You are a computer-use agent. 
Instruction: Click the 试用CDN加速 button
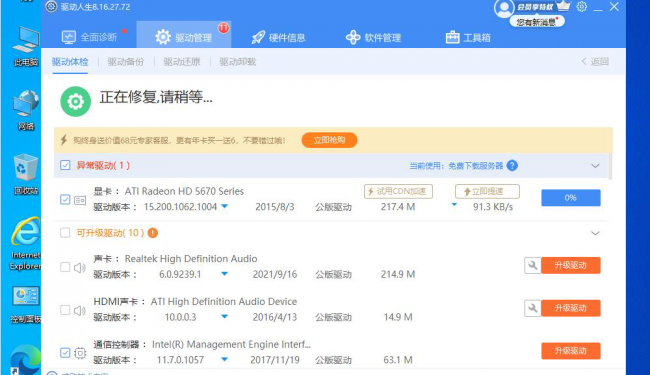click(x=398, y=191)
